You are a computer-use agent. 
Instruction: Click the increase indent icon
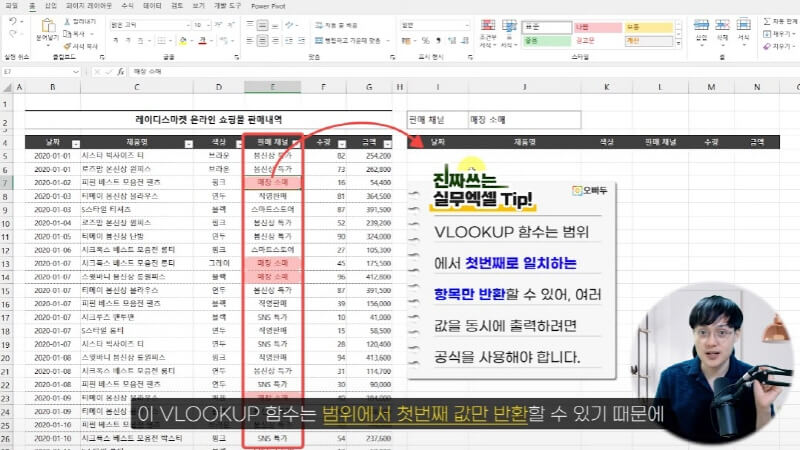[302, 40]
